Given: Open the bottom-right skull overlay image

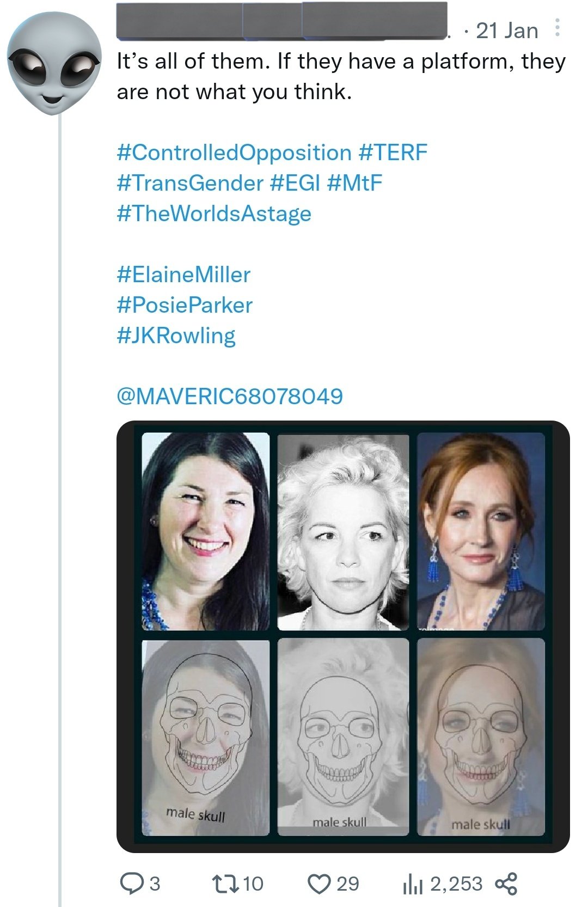Looking at the screenshot, I should coord(481,736).
